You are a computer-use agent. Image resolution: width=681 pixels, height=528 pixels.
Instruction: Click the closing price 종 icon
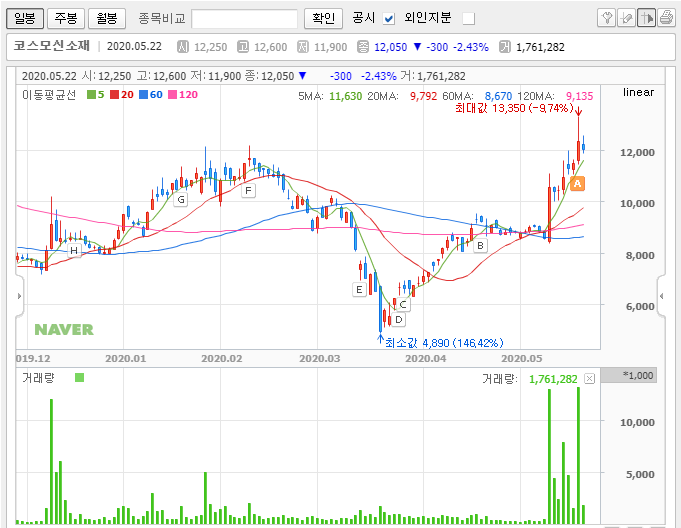click(x=363, y=46)
